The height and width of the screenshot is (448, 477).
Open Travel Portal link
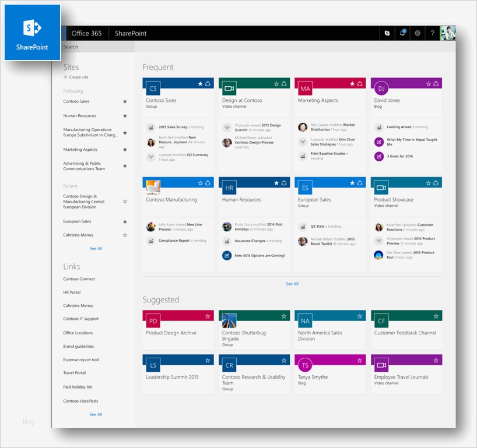[75, 373]
